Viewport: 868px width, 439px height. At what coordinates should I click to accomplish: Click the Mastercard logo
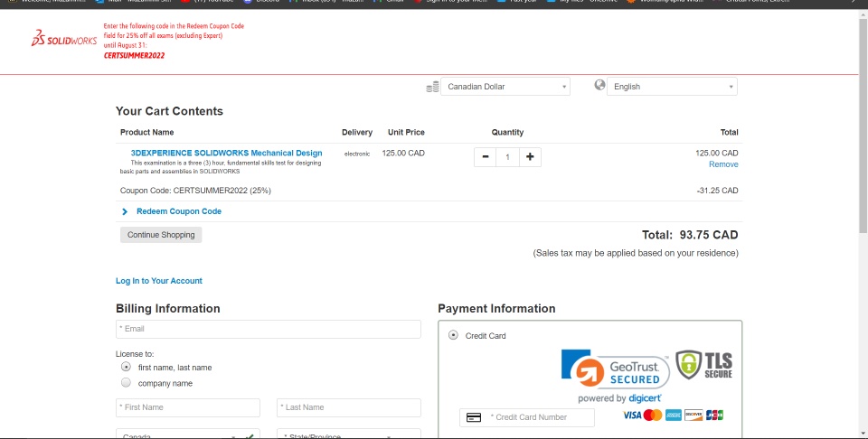[653, 416]
